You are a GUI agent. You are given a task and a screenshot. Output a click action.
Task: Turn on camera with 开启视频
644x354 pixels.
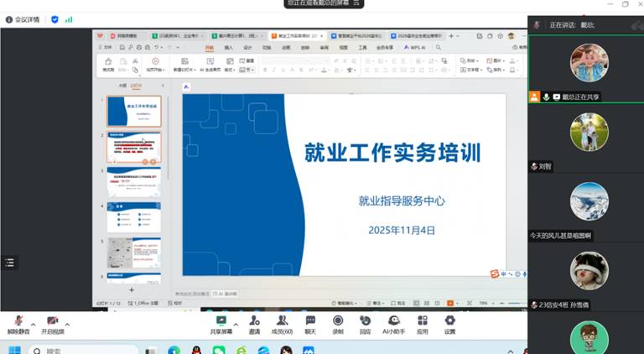click(52, 323)
